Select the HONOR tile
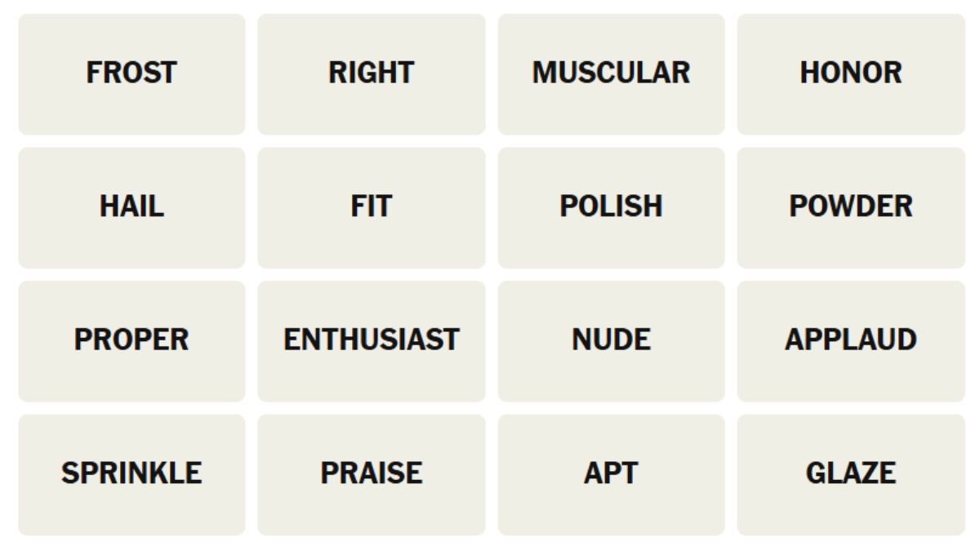This screenshot has height=551, width=980. (x=850, y=73)
